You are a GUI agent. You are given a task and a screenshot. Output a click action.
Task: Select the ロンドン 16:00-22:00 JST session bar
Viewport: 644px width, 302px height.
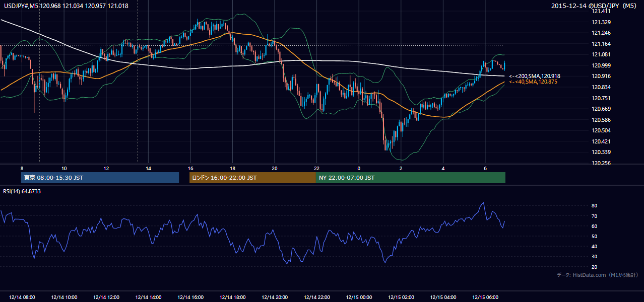pyautogui.click(x=252, y=178)
